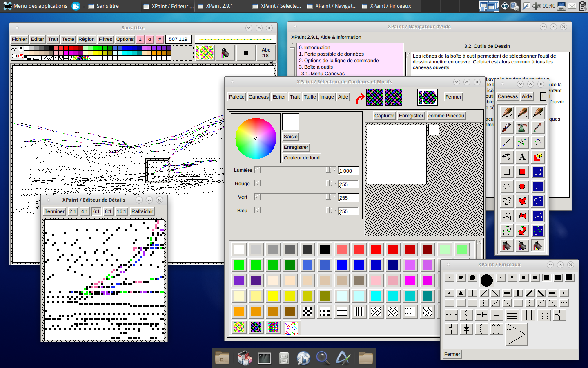Set detail editor zoom to 2:1
Image resolution: width=588 pixels, height=368 pixels.
coord(73,211)
